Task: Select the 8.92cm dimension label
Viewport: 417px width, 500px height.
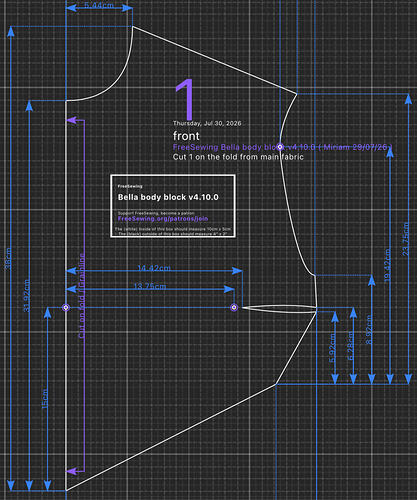Action: [x=369, y=329]
